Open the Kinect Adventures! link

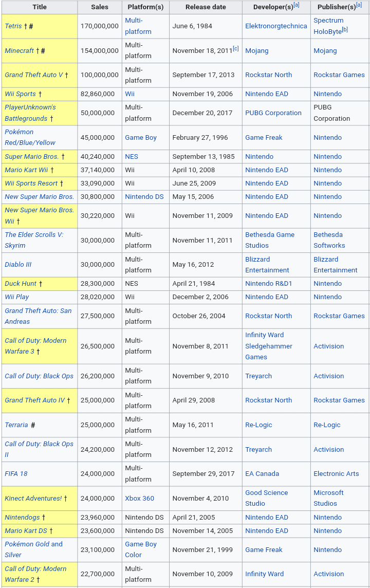tap(33, 499)
